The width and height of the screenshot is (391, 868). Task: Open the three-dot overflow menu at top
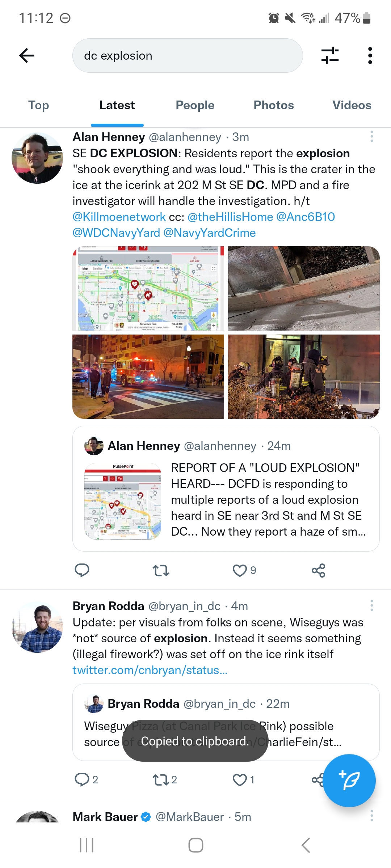pos(370,55)
